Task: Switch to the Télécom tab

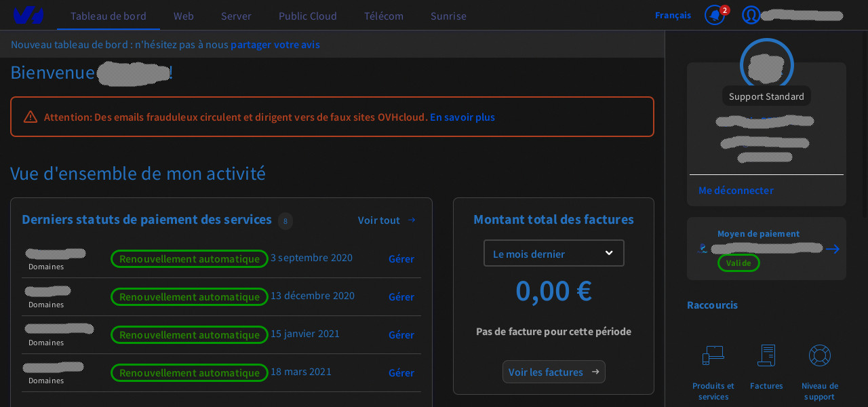Action: pos(383,16)
